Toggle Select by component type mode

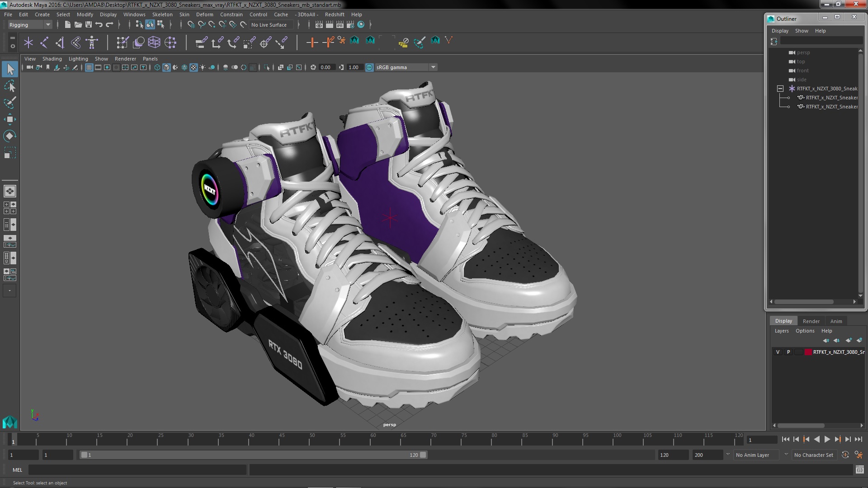point(160,25)
